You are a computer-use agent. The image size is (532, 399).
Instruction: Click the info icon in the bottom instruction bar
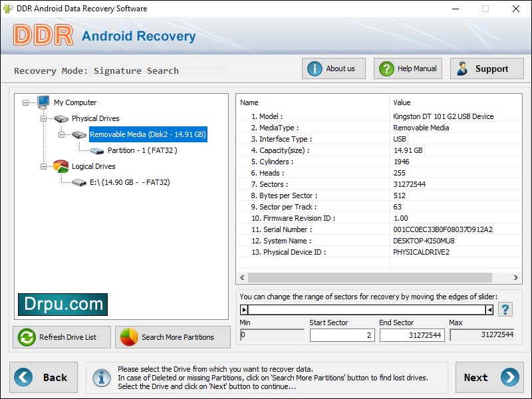click(101, 378)
